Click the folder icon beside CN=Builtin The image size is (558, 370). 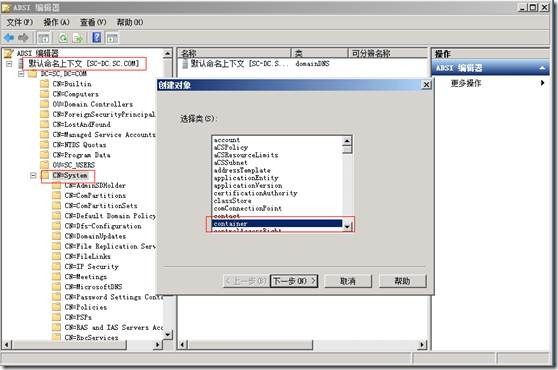click(x=44, y=84)
